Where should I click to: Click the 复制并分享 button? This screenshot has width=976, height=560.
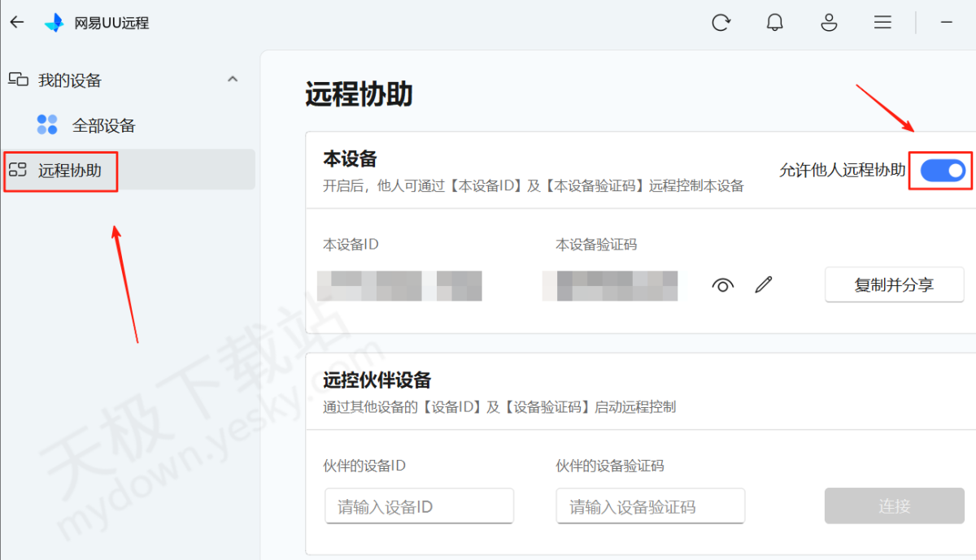pos(894,284)
